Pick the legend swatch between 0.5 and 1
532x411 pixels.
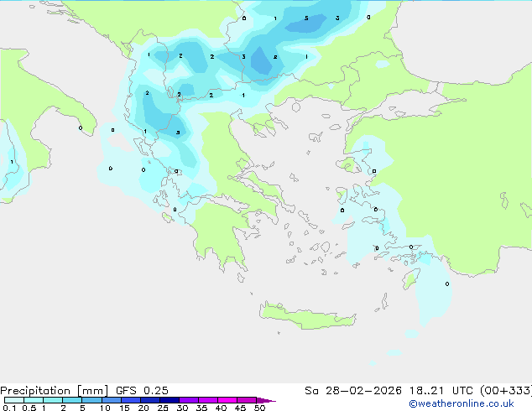click(x=34, y=400)
